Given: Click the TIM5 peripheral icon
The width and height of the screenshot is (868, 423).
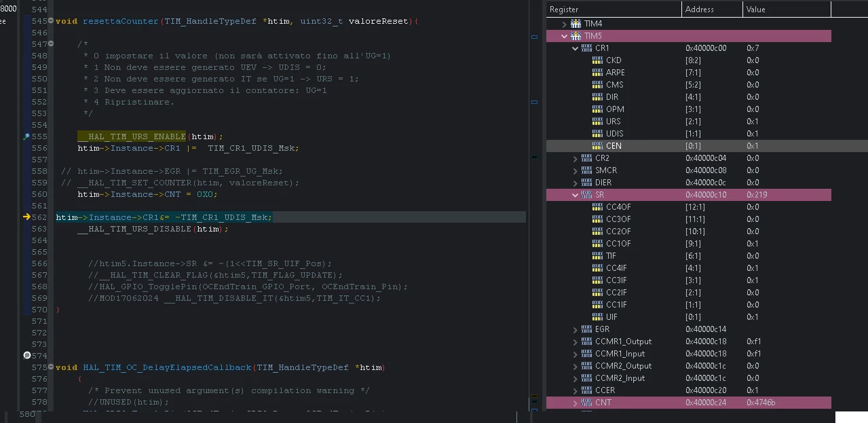Looking at the screenshot, I should (575, 36).
